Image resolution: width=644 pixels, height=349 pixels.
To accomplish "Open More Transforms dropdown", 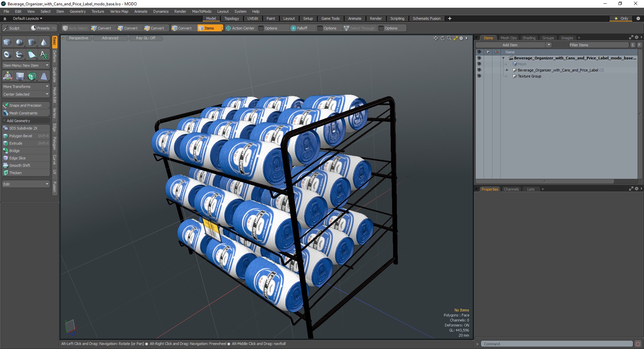I will 26,87.
